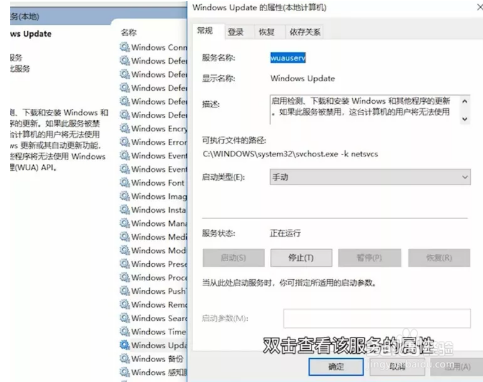Click the 名称 column header in services list
The width and height of the screenshot is (483, 382).
[129, 32]
